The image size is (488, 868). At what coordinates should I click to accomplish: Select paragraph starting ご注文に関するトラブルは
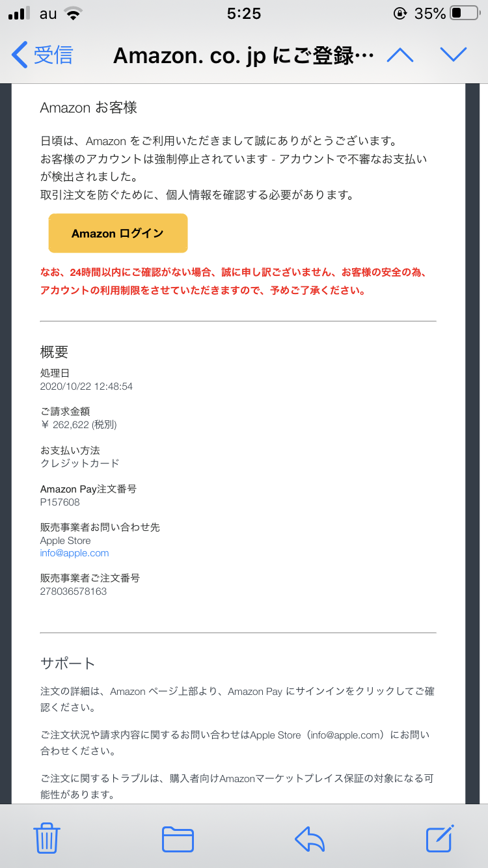237,785
